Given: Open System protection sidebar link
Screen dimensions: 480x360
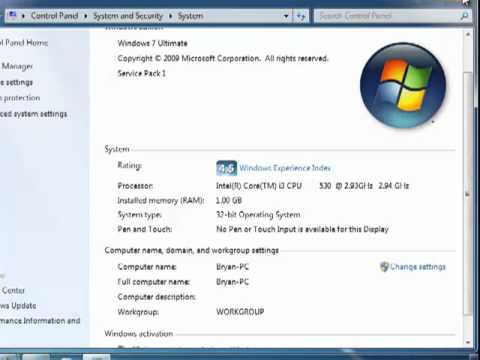Looking at the screenshot, I should click(x=20, y=98).
